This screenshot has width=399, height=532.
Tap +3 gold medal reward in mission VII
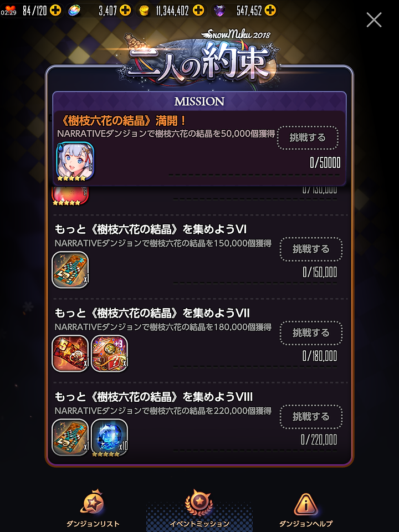110,354
